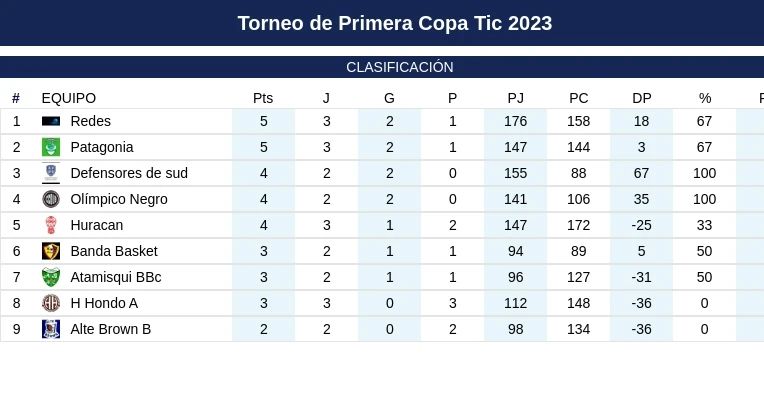Viewport: 764px width, 400px height.
Task: Click the DP column header
Action: point(642,98)
